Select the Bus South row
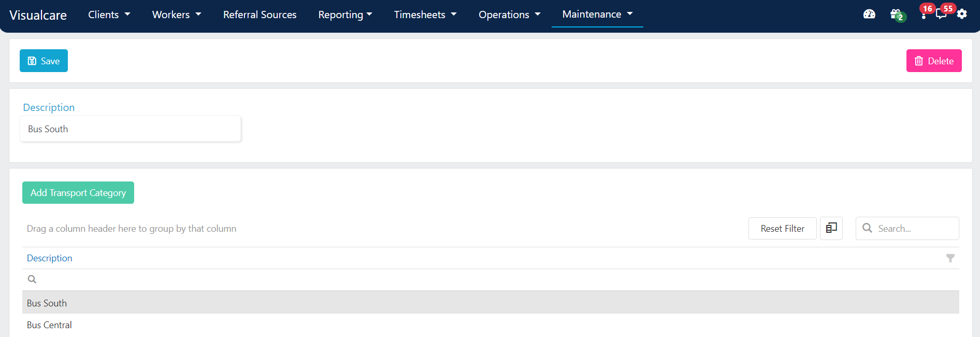 point(491,302)
